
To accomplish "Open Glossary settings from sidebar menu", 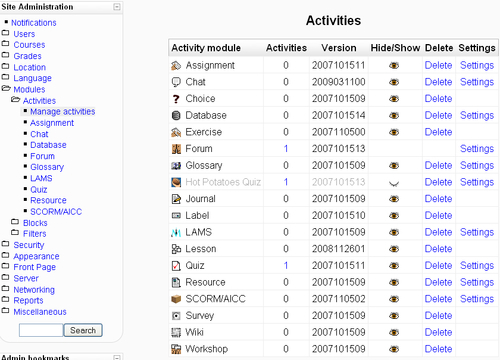I will tap(47, 167).
